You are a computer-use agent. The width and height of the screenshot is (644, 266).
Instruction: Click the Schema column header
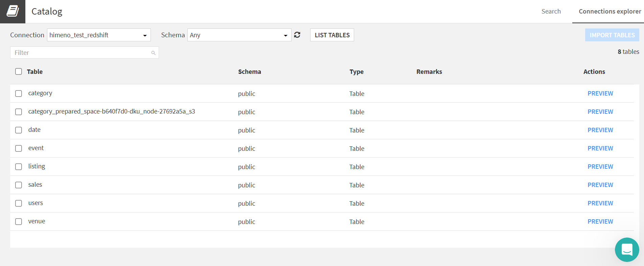pyautogui.click(x=249, y=72)
